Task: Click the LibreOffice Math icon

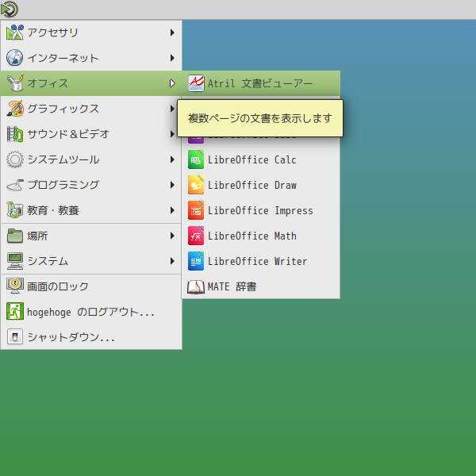Action: tap(196, 236)
